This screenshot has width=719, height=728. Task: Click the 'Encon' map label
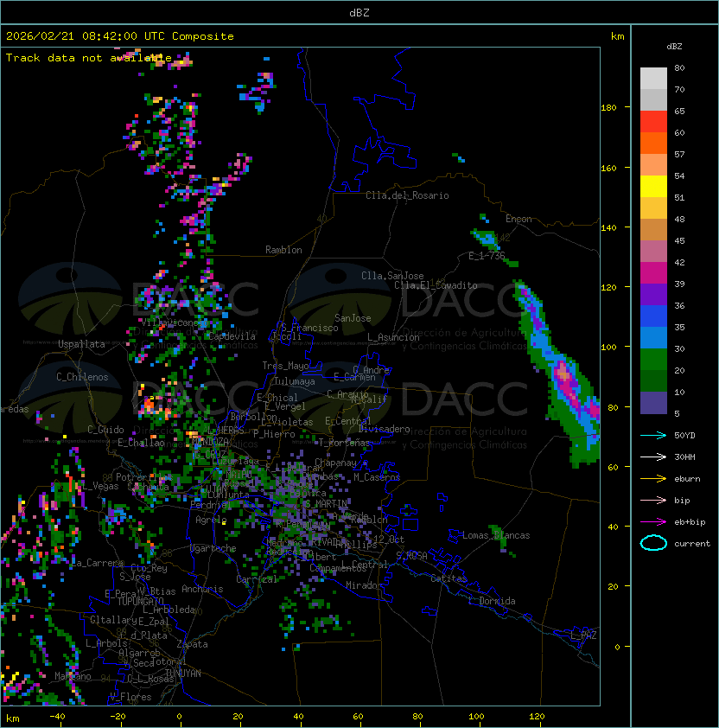pyautogui.click(x=519, y=219)
